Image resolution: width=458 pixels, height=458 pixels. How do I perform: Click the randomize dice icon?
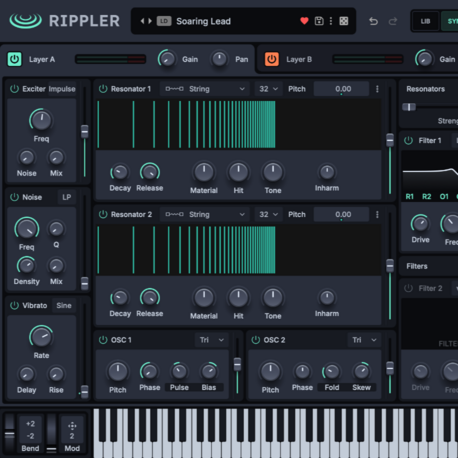pos(344,21)
